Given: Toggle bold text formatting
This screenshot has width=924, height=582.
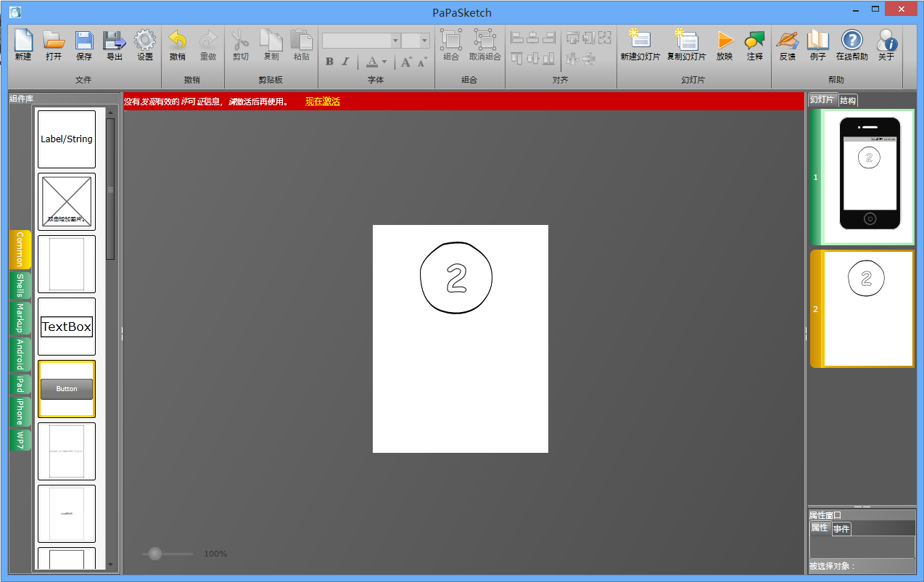Looking at the screenshot, I should tap(329, 62).
